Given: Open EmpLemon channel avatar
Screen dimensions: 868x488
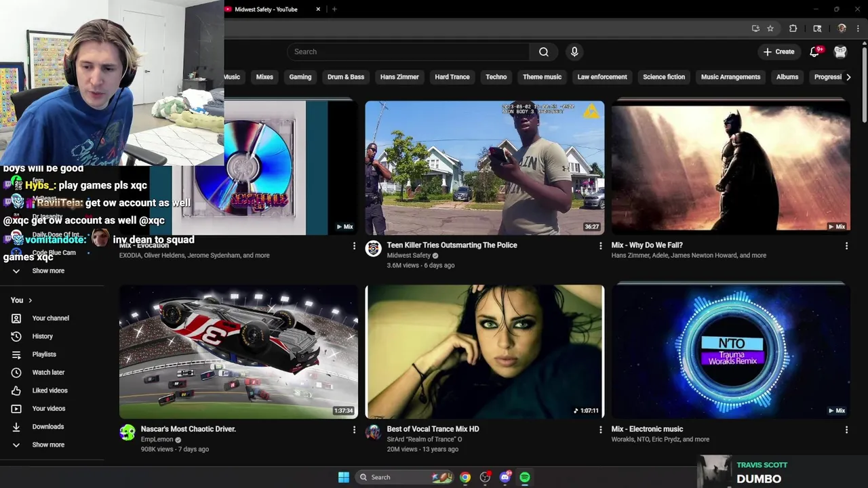Looking at the screenshot, I should (x=127, y=432).
